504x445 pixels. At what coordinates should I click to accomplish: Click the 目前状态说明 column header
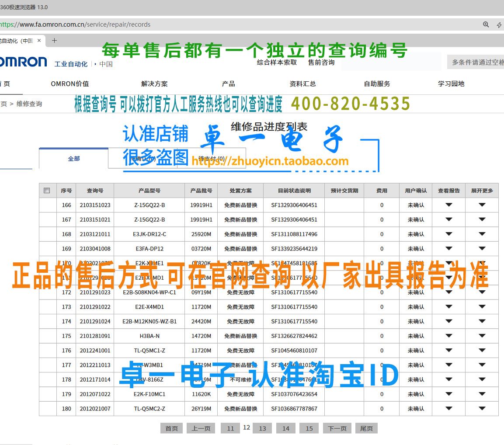[x=294, y=191]
